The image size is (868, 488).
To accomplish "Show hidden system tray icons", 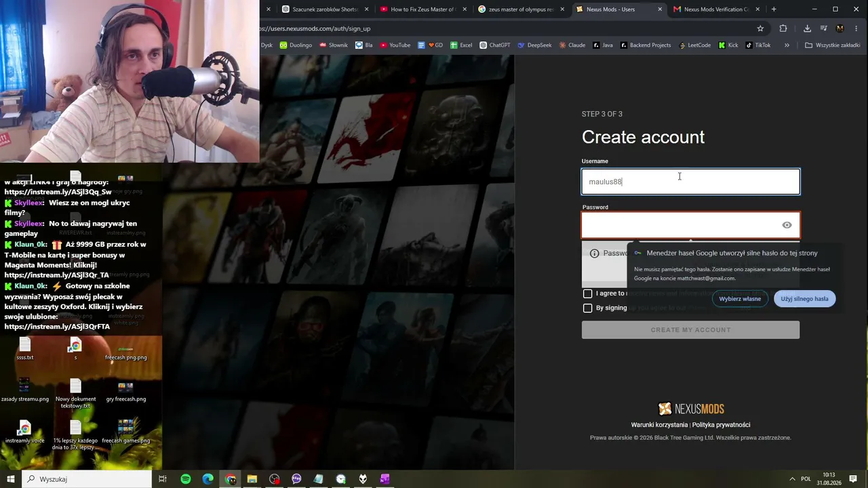I will coord(792,479).
